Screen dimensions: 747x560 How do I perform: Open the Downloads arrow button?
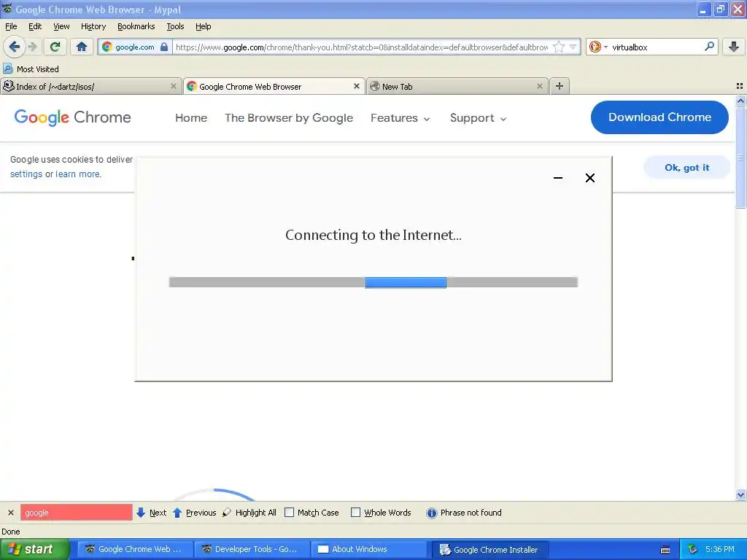pyautogui.click(x=734, y=47)
